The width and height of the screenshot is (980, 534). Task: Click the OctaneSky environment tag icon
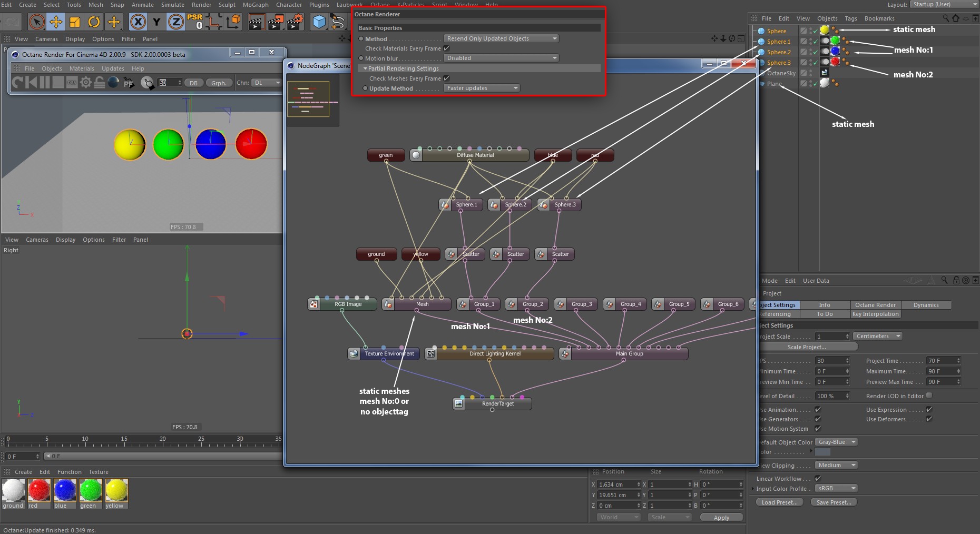825,73
